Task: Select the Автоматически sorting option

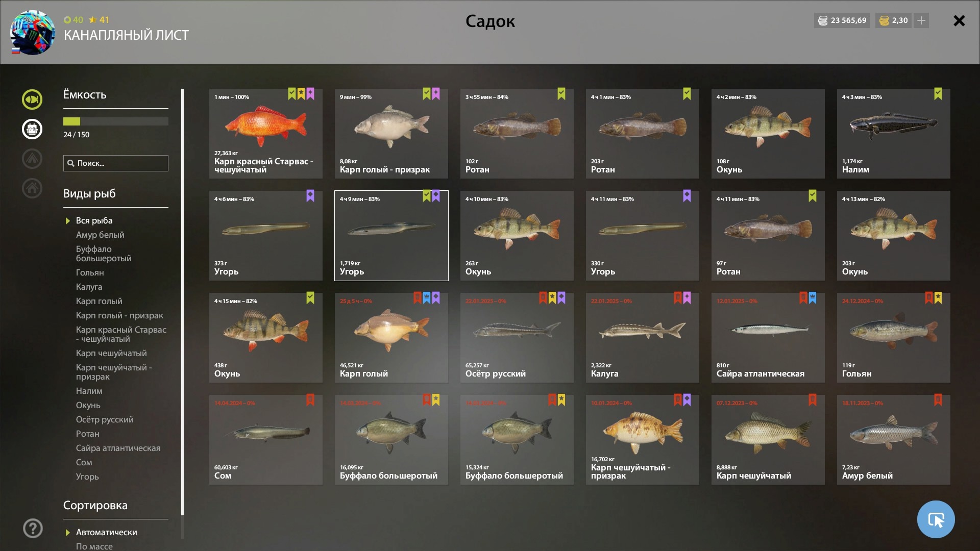Action: (107, 532)
